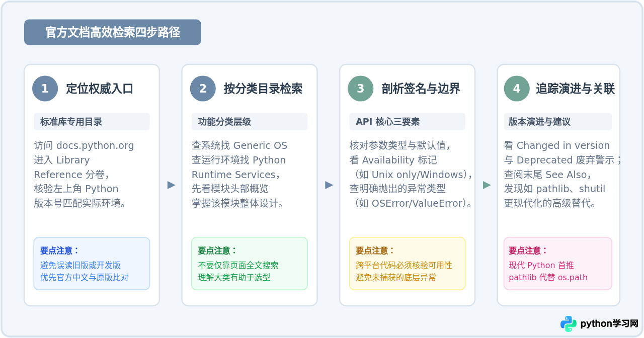The image size is (644, 338).
Task: Click the step 4 number badge
Action: 517,89
